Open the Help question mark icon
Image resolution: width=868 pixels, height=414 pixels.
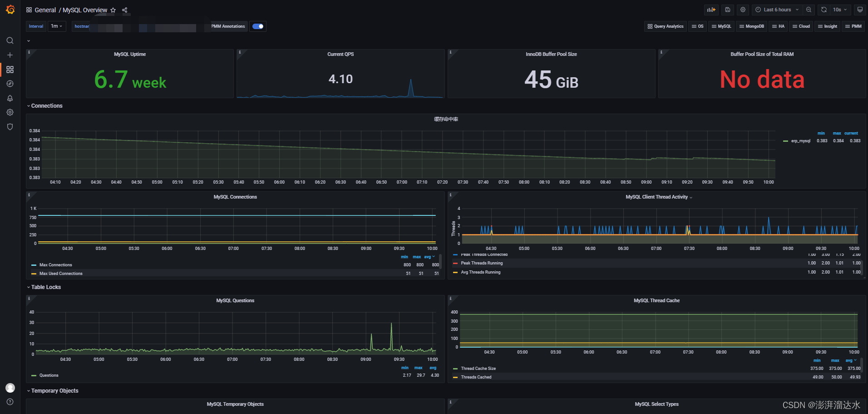tap(10, 402)
